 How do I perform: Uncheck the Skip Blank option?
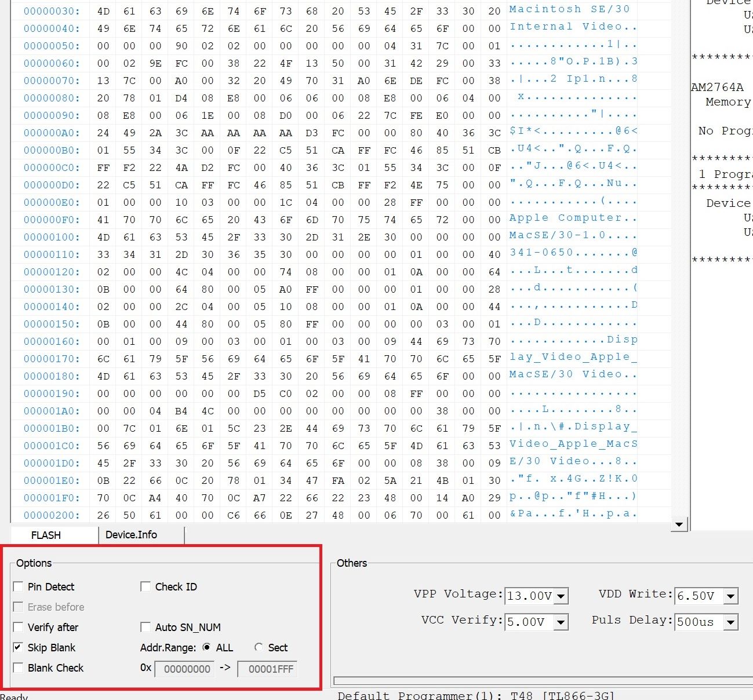(x=19, y=648)
